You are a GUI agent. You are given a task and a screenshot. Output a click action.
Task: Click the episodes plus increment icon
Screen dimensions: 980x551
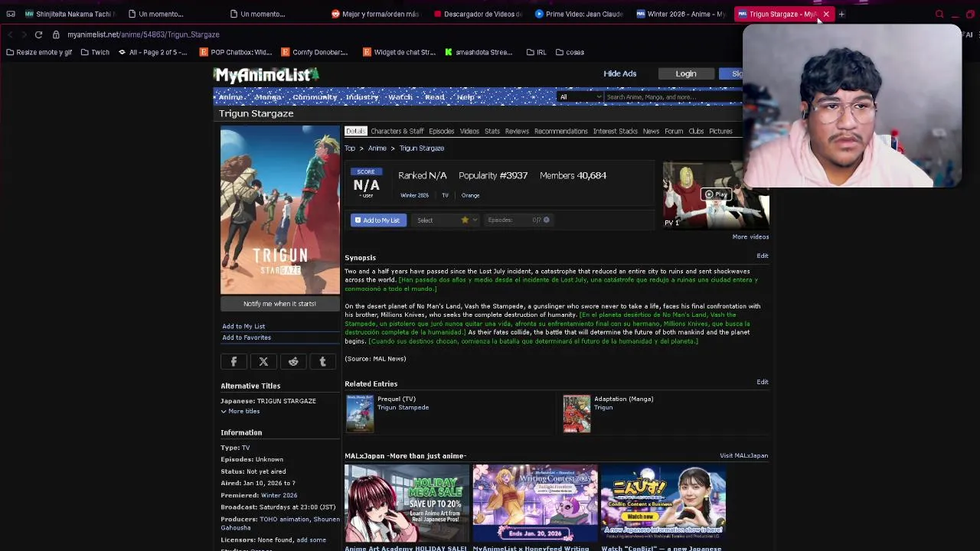click(546, 220)
